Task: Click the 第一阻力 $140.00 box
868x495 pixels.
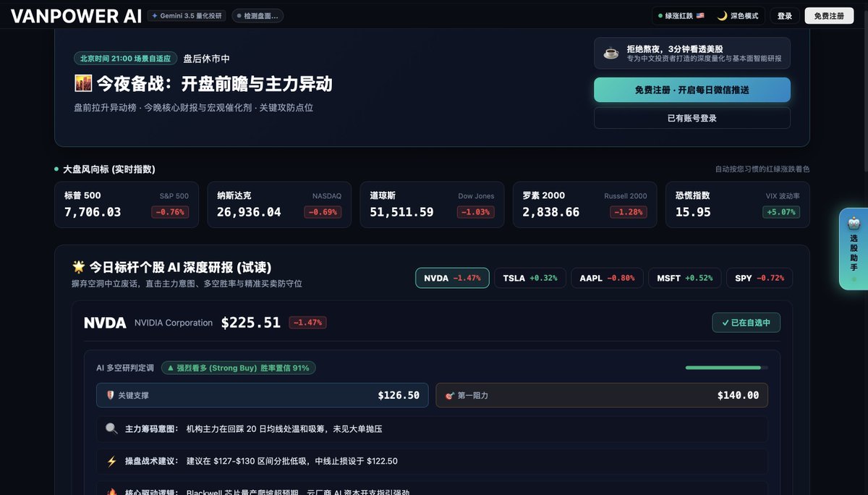Action: click(x=602, y=395)
